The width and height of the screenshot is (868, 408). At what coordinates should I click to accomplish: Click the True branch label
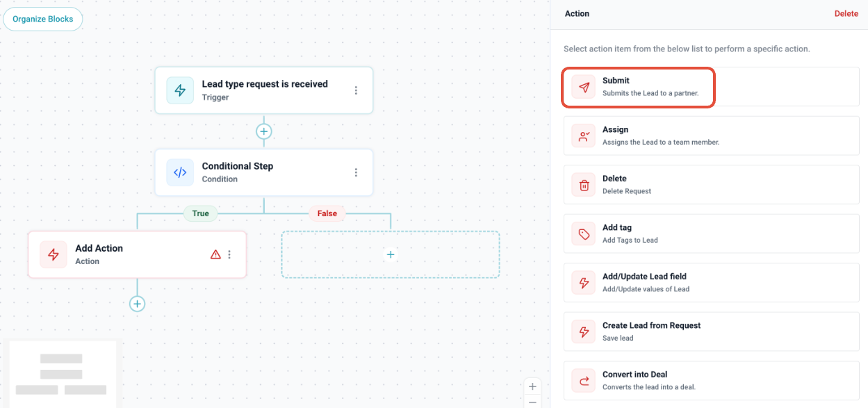pos(200,213)
